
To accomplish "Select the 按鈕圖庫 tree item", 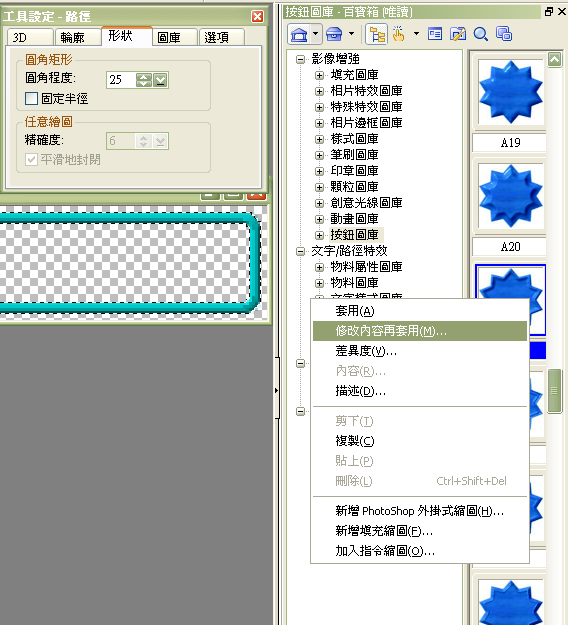I will pyautogui.click(x=355, y=235).
